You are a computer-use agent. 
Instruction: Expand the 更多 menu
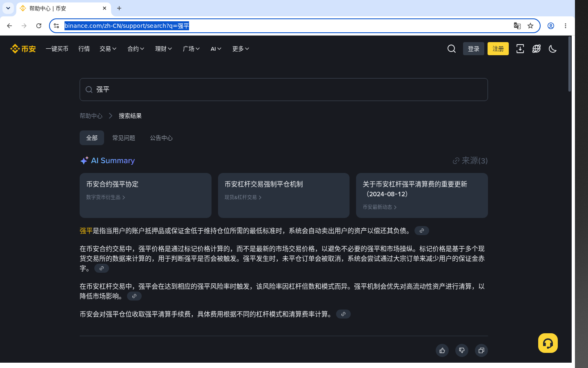tap(241, 49)
